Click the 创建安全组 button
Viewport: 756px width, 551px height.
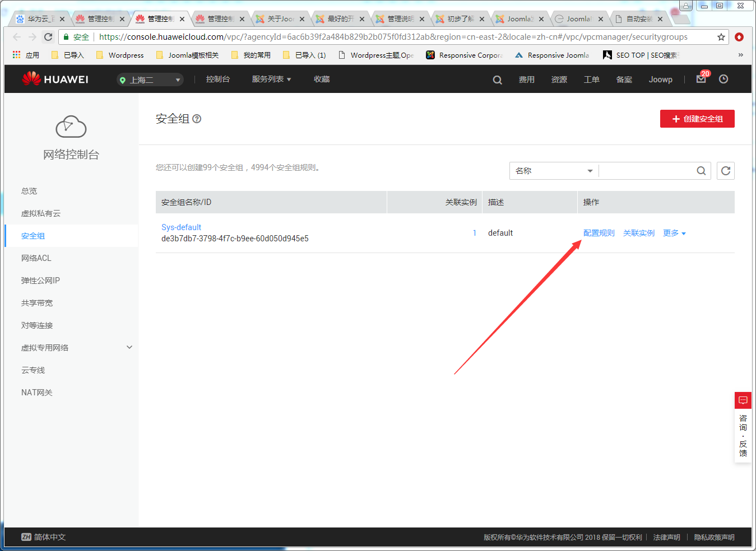[697, 118]
